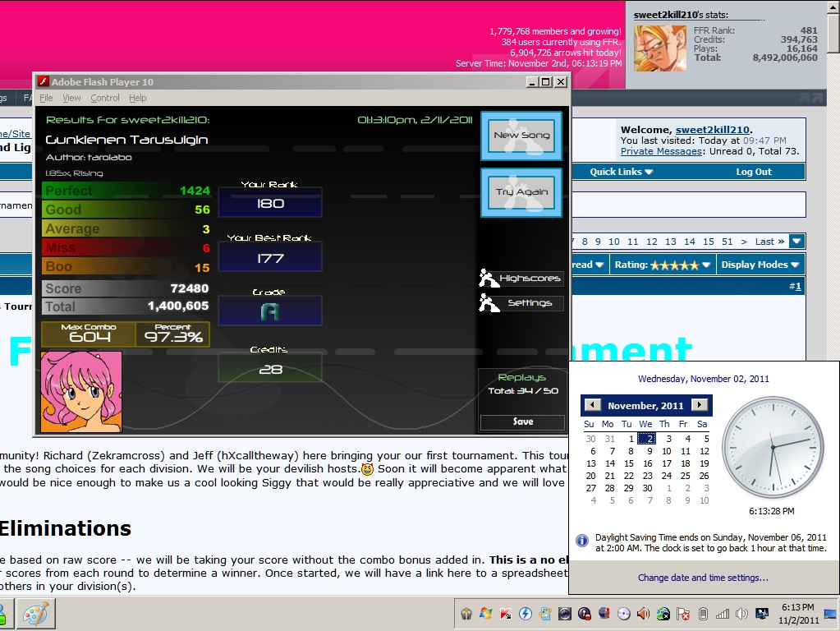
Task: Open the Control menu in Flash Player
Action: click(105, 98)
